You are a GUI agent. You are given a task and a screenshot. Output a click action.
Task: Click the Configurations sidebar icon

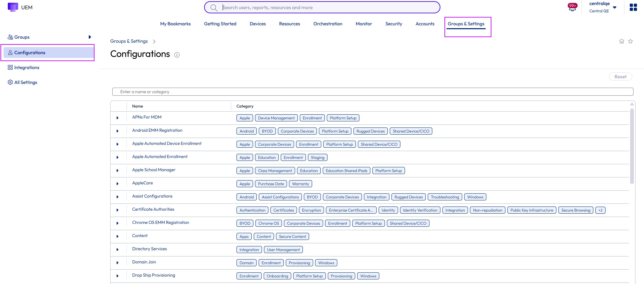[x=10, y=53]
